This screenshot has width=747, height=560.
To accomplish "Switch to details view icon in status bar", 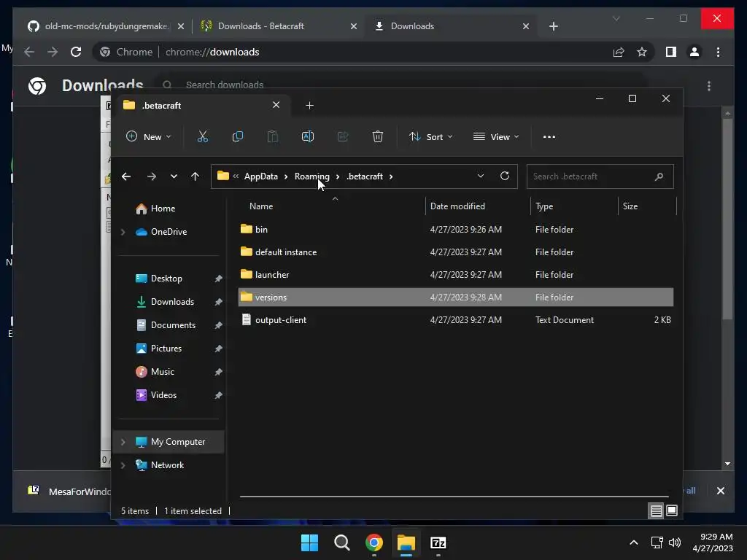I will pos(656,511).
